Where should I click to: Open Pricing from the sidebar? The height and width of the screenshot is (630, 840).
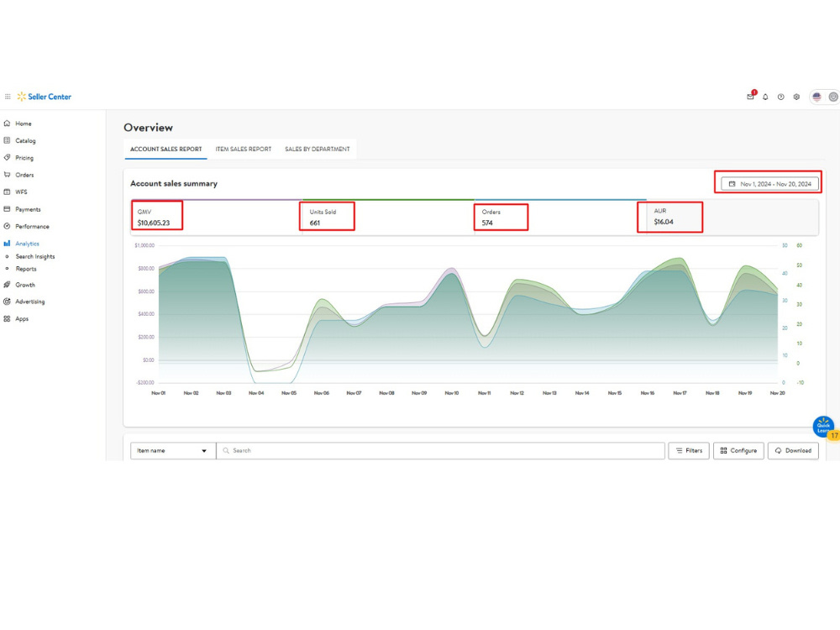(x=24, y=158)
